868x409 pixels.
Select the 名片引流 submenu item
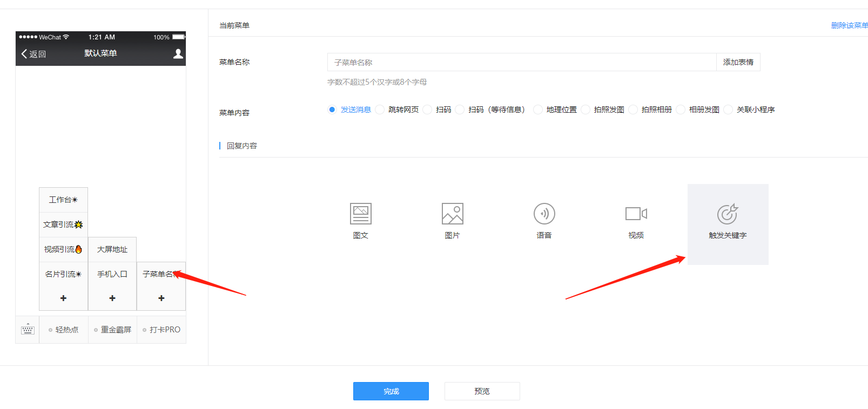tap(63, 274)
